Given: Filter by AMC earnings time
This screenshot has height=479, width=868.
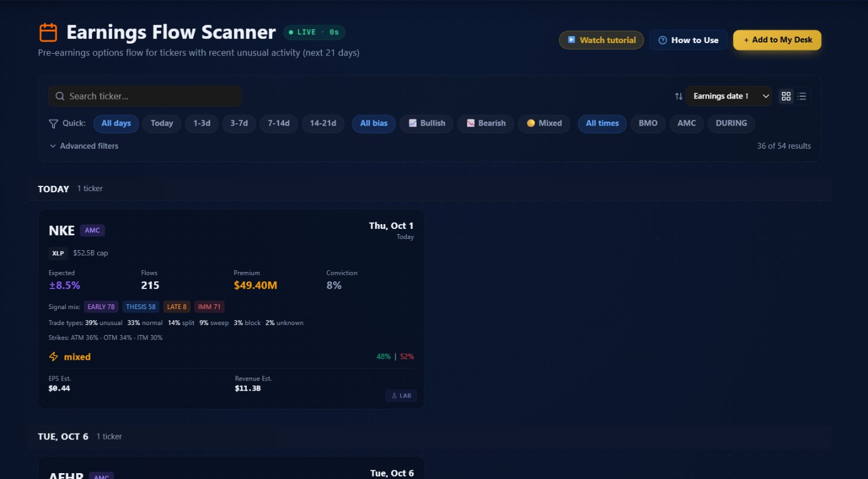Looking at the screenshot, I should [x=687, y=123].
